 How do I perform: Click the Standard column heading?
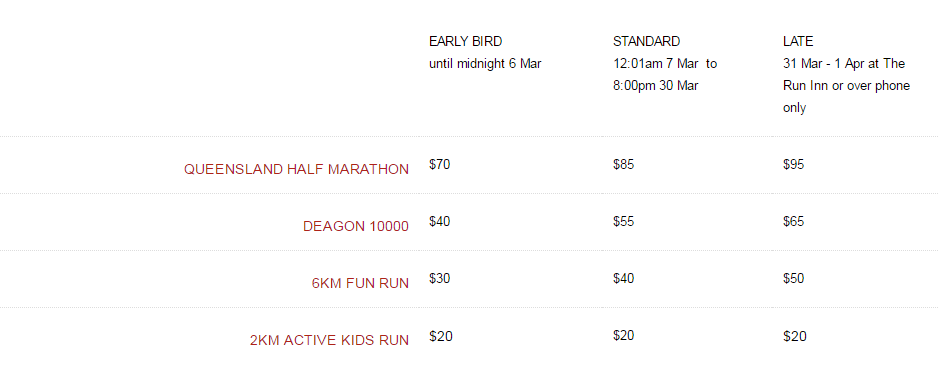(646, 41)
